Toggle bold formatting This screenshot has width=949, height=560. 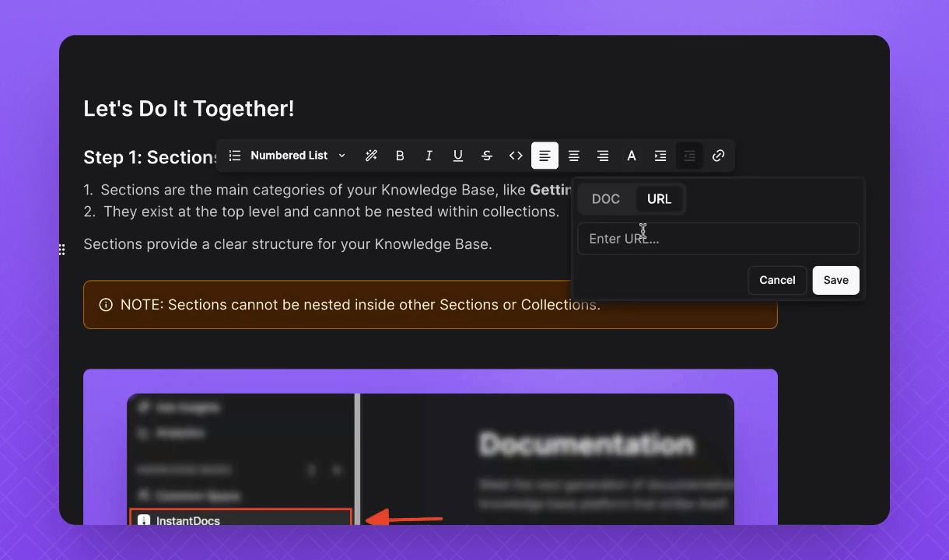(x=400, y=156)
